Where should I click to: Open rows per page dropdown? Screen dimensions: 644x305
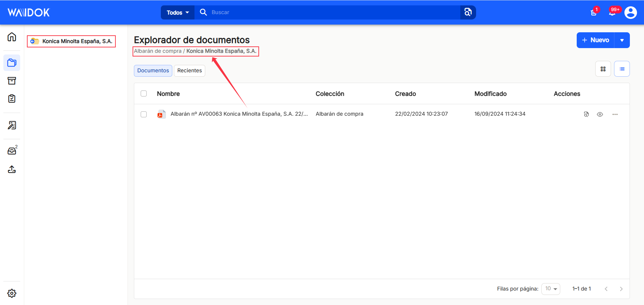(551, 289)
